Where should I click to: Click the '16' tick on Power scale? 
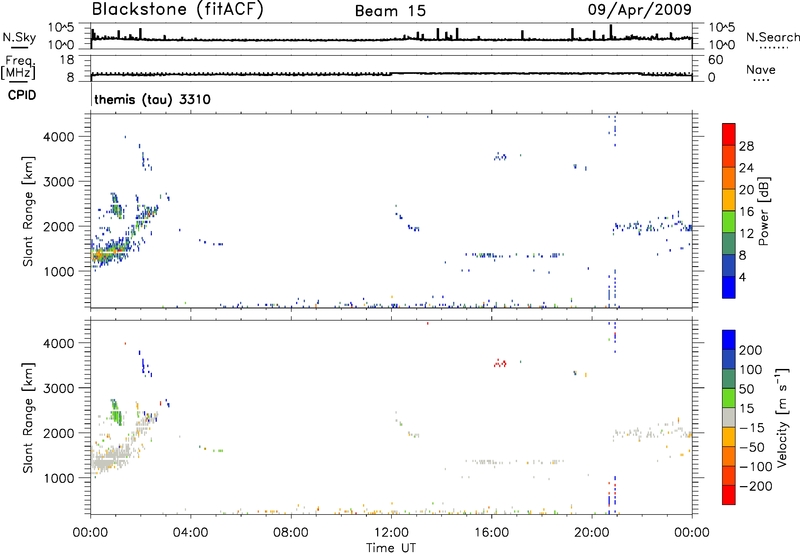click(746, 212)
